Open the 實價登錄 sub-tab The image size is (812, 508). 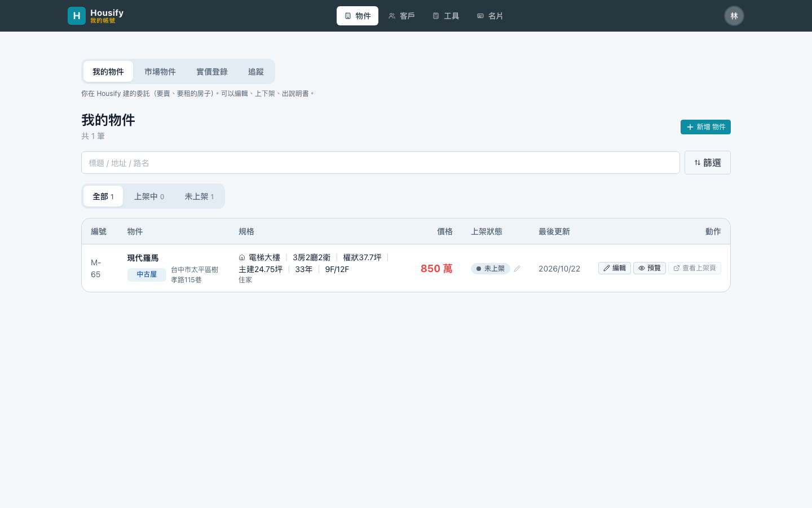pos(212,72)
